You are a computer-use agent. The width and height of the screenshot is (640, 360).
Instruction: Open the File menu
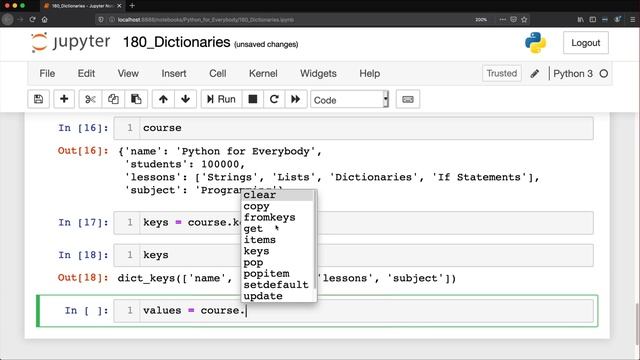pyautogui.click(x=47, y=73)
